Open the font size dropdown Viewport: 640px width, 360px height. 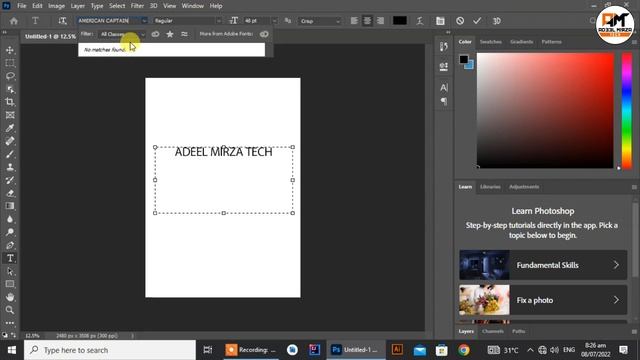(275, 21)
